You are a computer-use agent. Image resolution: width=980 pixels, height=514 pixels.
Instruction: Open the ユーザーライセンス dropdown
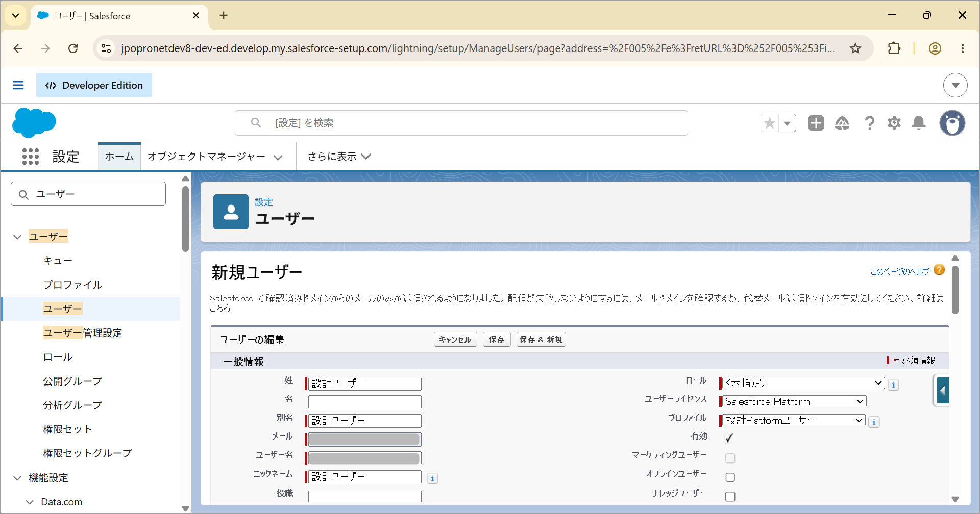coord(794,401)
